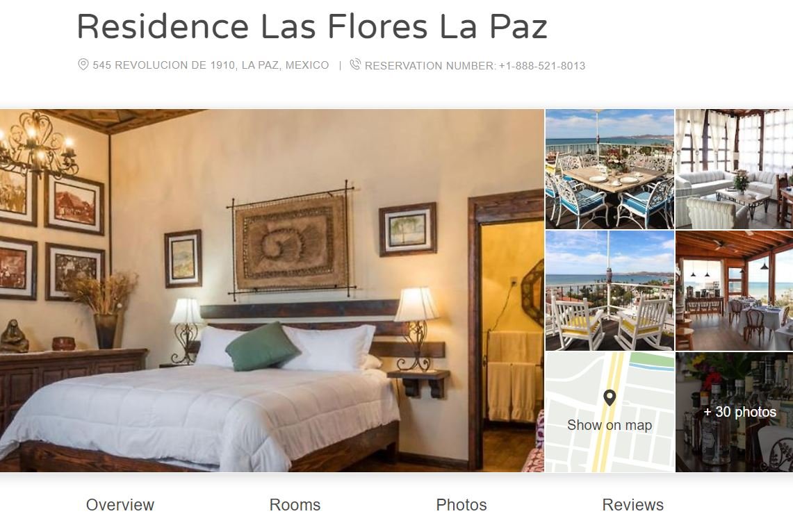Viewport: 793px width, 532px height.
Task: Click the reservation number +1-888-521-8013
Action: pos(542,66)
